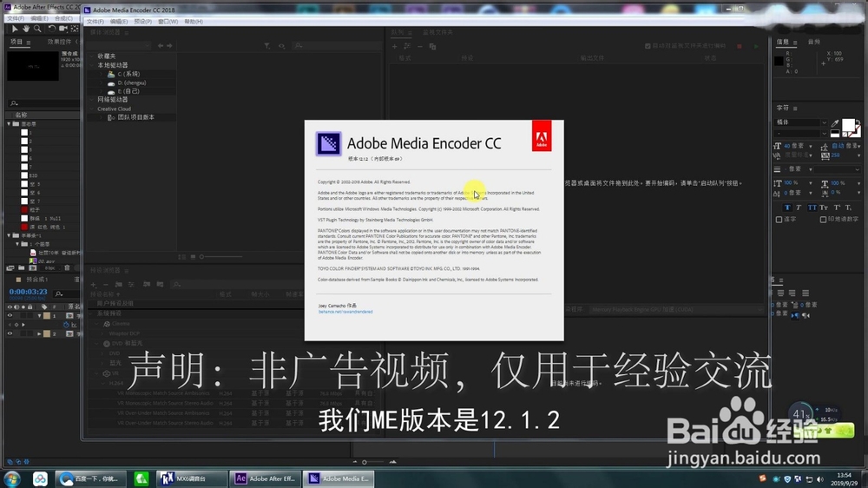Click the white fill color swatch
868x488 pixels.
[x=849, y=125]
